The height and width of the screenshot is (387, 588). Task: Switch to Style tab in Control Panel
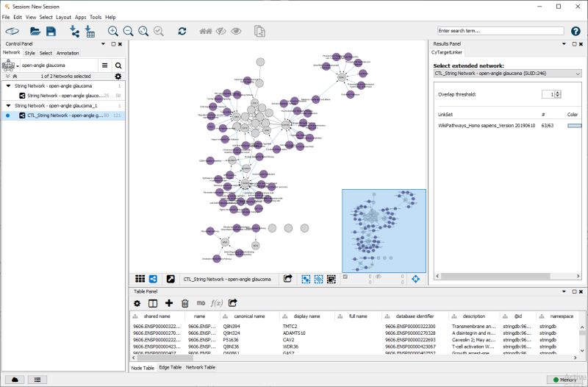click(x=29, y=53)
